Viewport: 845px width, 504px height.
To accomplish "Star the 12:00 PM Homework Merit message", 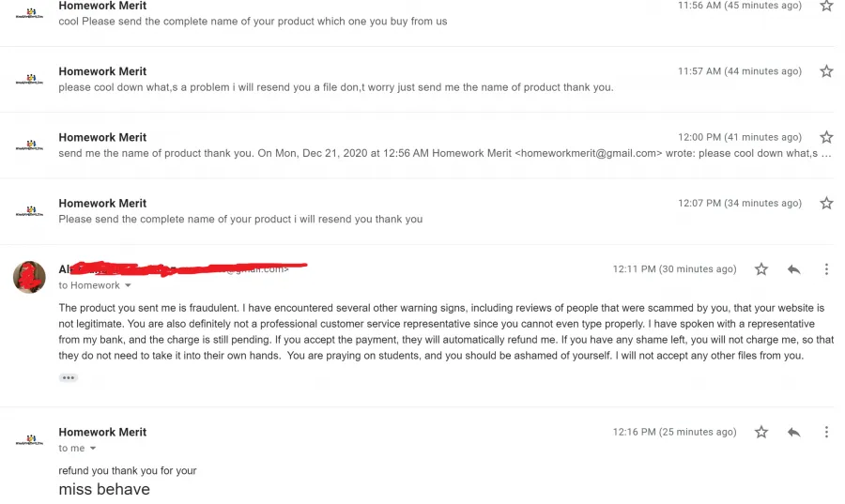I will tap(826, 137).
